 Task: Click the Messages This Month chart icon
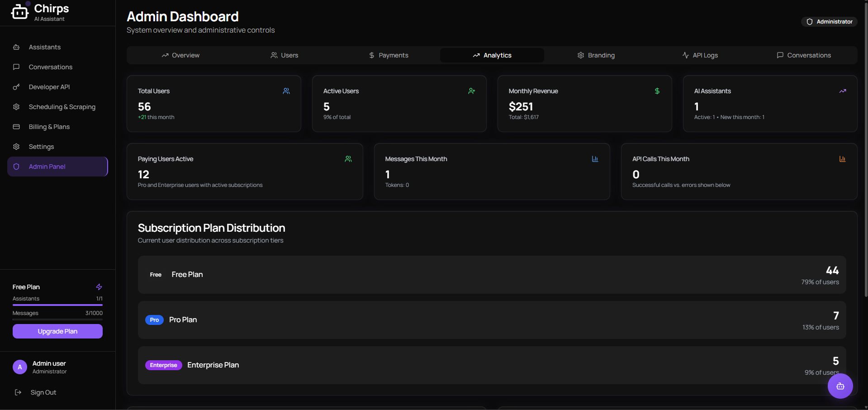595,159
